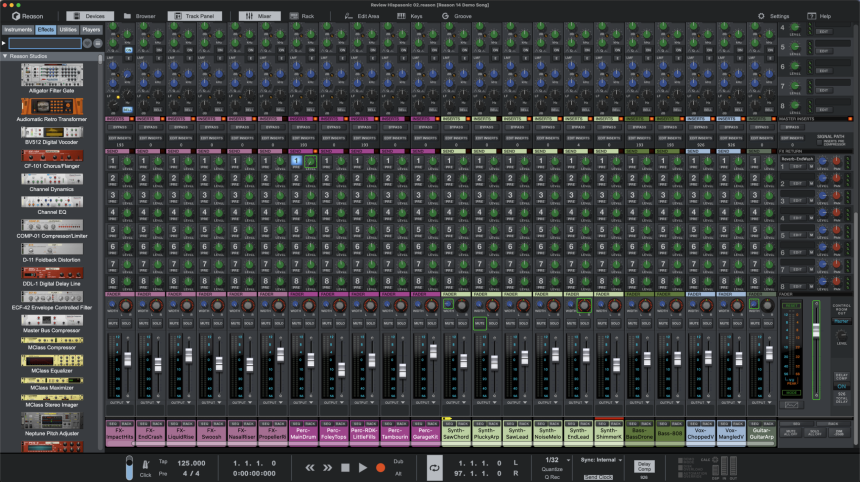This screenshot has height=482, width=860.
Task: Click the Delay Comp button in transport
Action: [x=644, y=466]
